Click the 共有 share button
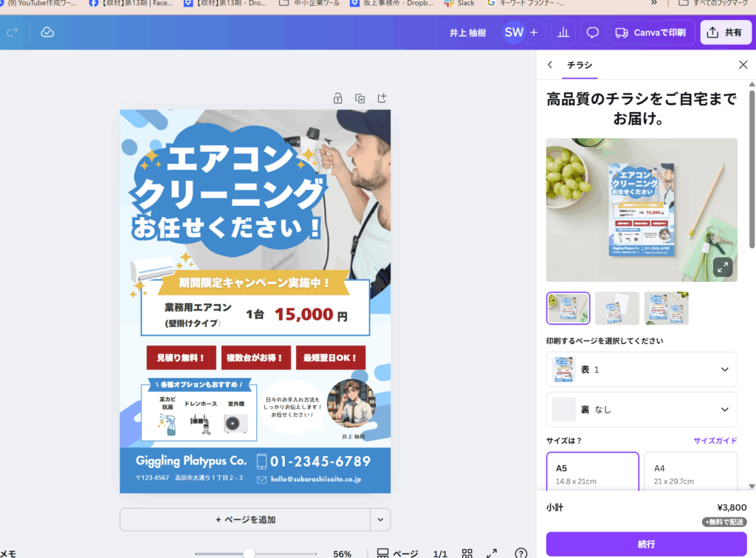The width and height of the screenshot is (756, 558). (725, 32)
